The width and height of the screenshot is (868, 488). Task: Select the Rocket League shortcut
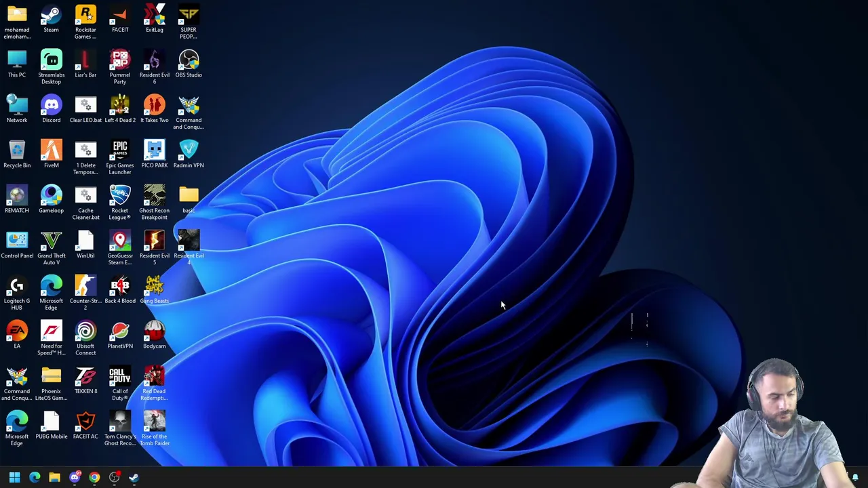pyautogui.click(x=120, y=203)
